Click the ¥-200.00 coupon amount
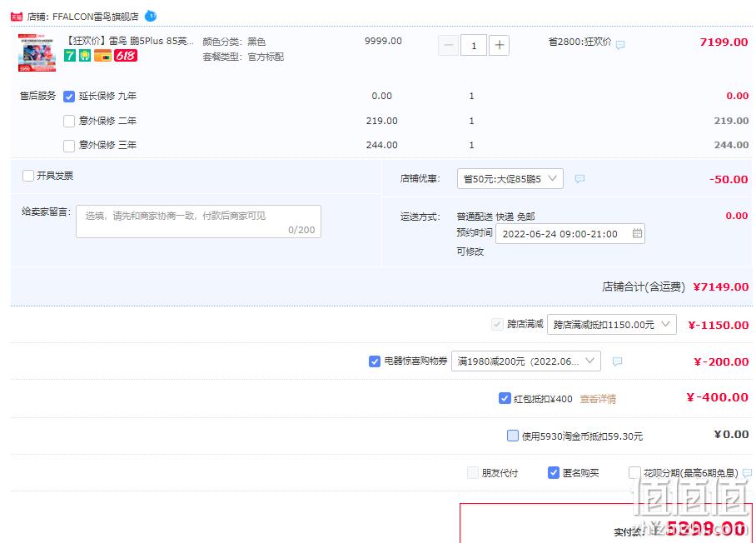756x543 pixels. click(x=721, y=361)
